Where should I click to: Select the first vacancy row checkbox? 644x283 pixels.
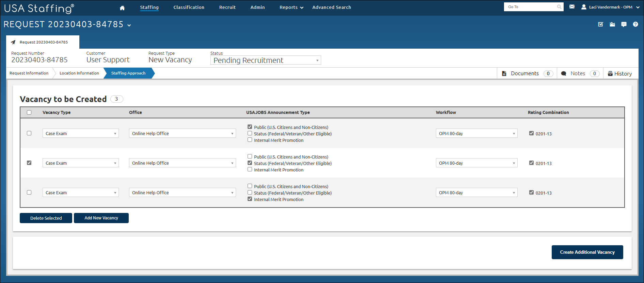(29, 133)
